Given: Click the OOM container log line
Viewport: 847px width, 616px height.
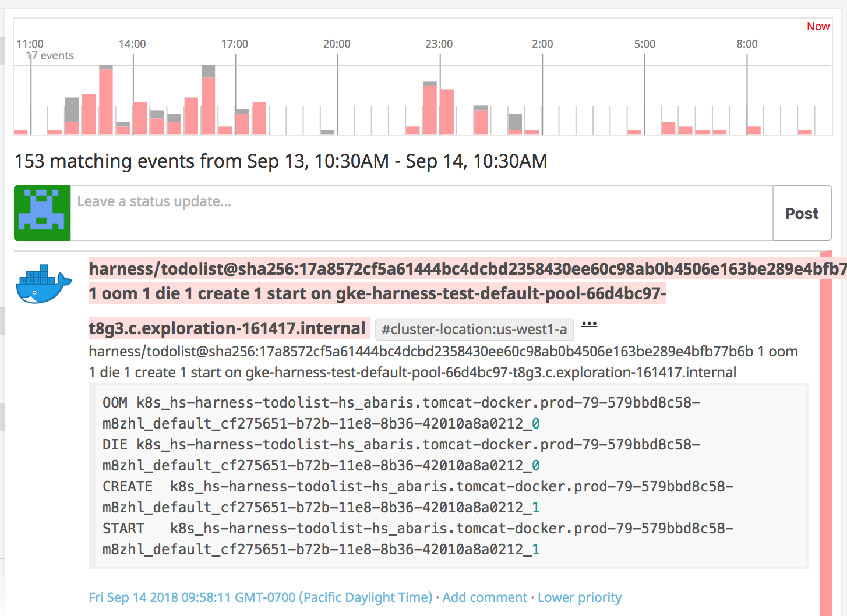Looking at the screenshot, I should click(401, 413).
